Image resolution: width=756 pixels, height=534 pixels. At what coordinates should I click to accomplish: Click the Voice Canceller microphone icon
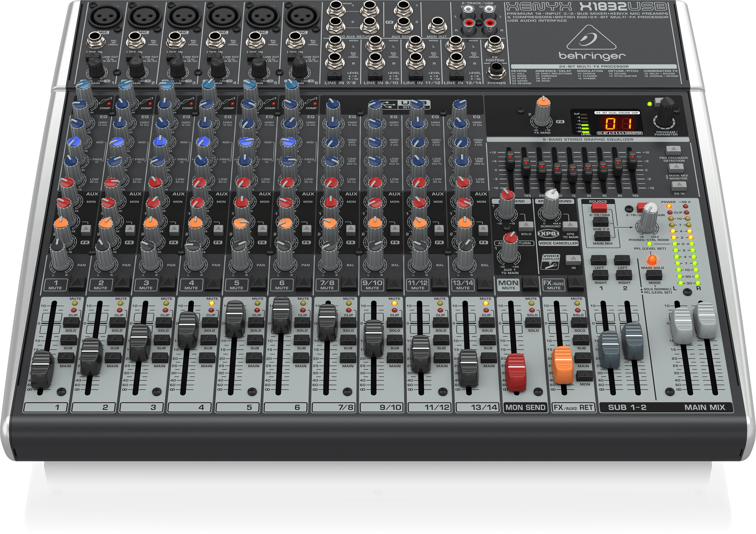550,261
